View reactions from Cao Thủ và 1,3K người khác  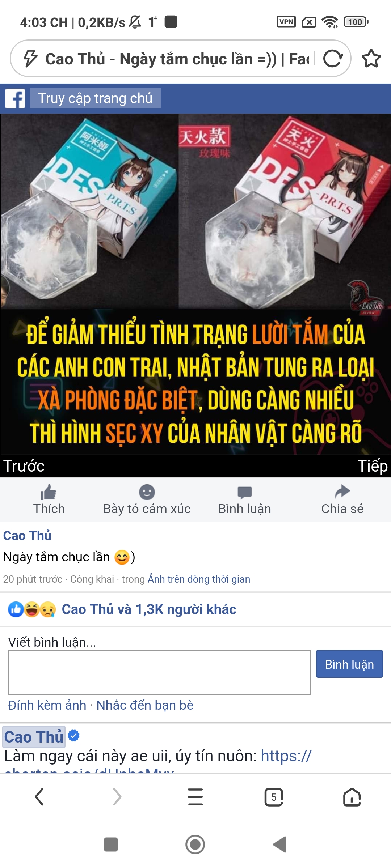click(149, 609)
